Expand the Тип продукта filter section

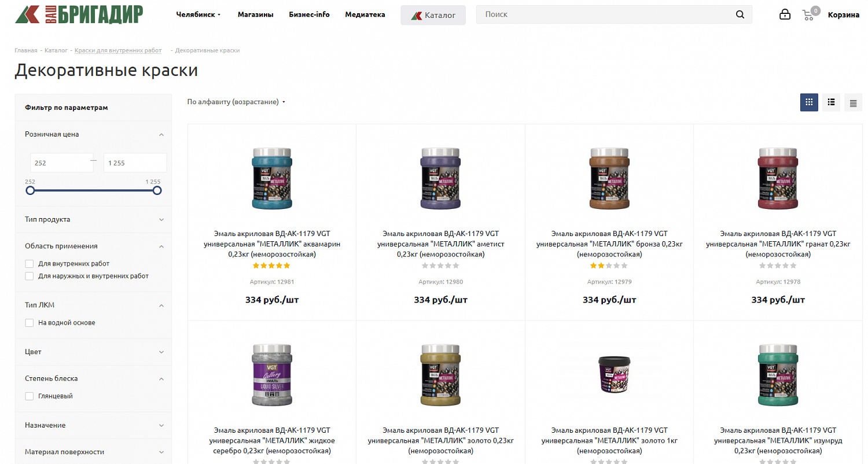click(x=93, y=220)
